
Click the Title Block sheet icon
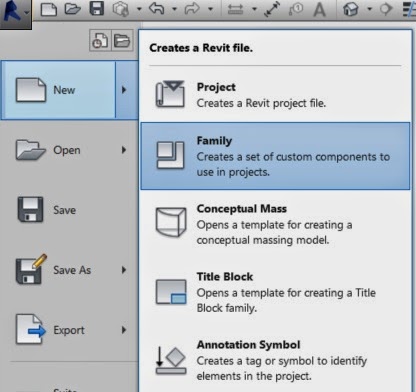coord(171,292)
